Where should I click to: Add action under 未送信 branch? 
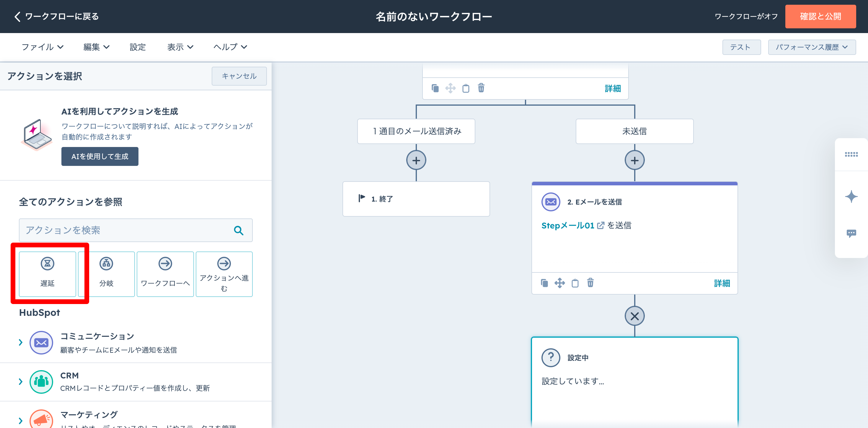pyautogui.click(x=634, y=160)
